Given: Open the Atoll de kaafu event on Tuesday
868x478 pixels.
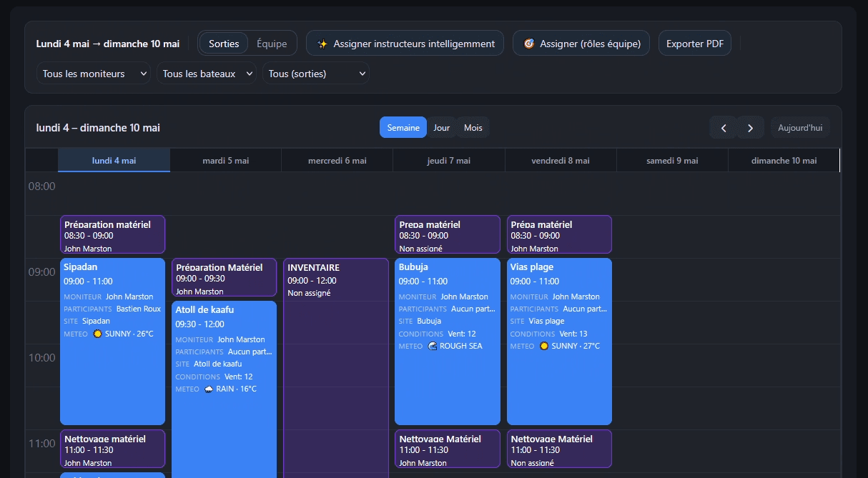Looking at the screenshot, I should pos(225,389).
